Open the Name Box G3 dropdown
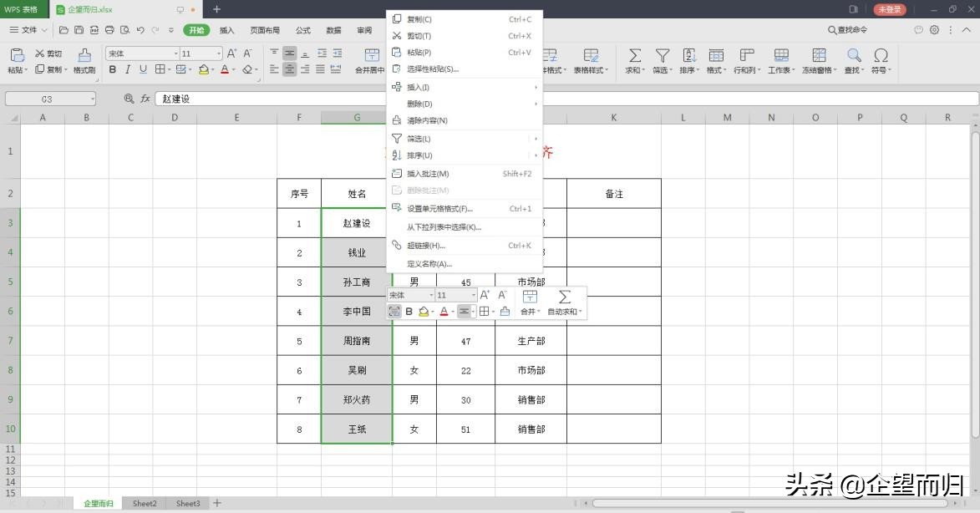The width and height of the screenshot is (980, 513). pos(93,99)
